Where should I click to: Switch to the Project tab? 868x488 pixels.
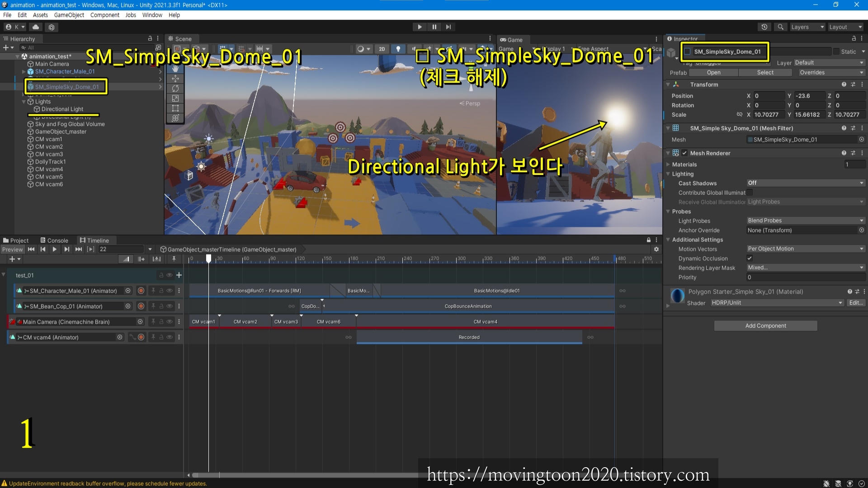click(16, 240)
